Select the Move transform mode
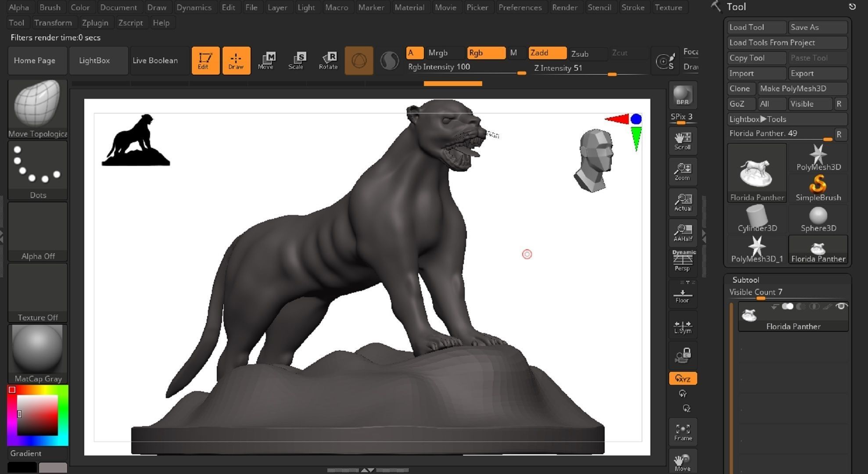Screen dimensions: 868x474 click(266, 61)
